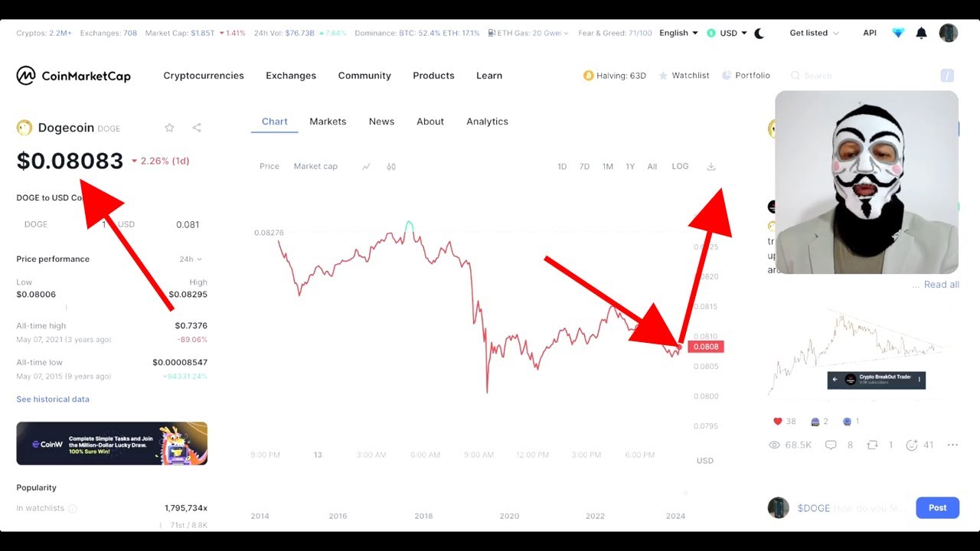Click See historical data link
This screenshot has width=980, height=551.
coord(53,399)
